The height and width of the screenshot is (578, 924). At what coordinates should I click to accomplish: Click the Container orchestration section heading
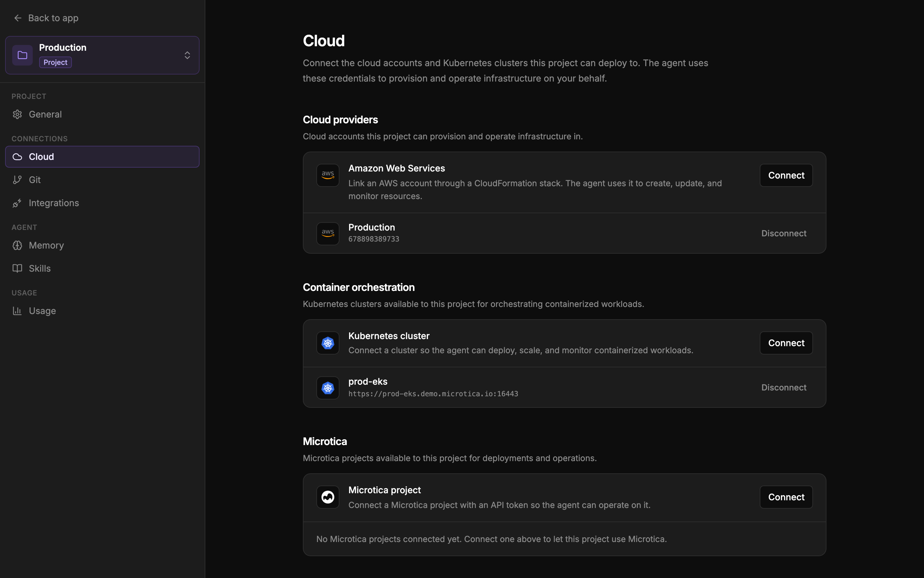coord(358,287)
